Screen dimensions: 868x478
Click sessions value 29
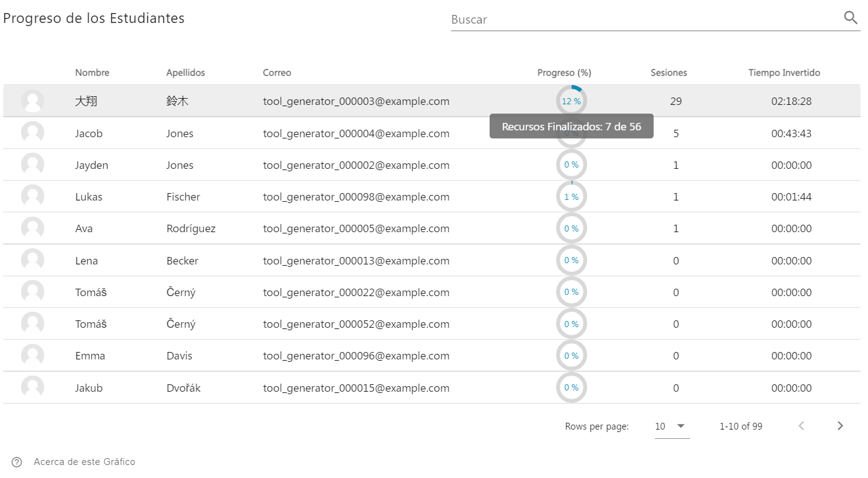[x=676, y=101]
